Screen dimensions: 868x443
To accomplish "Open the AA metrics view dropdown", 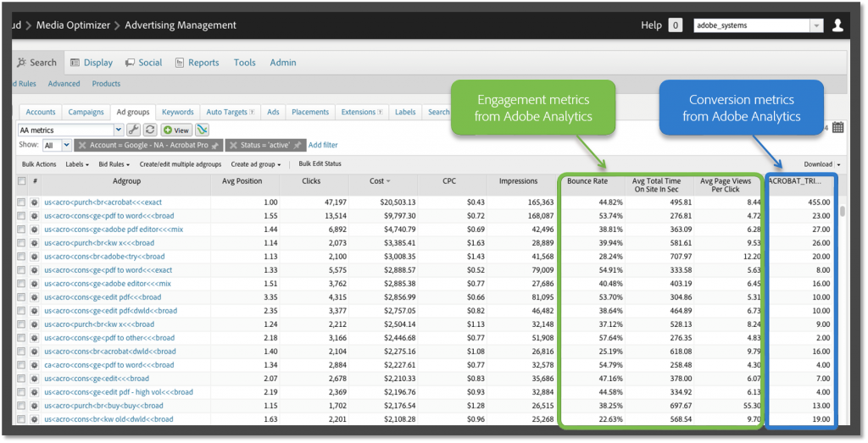I will (118, 130).
